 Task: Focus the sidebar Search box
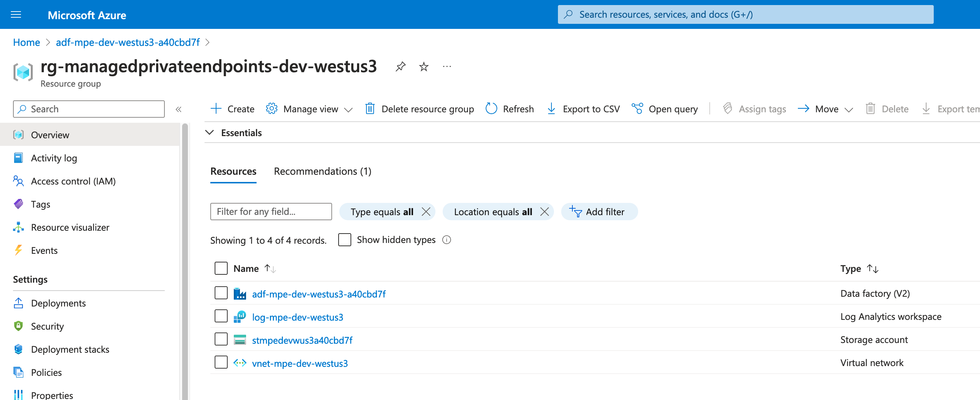click(89, 109)
